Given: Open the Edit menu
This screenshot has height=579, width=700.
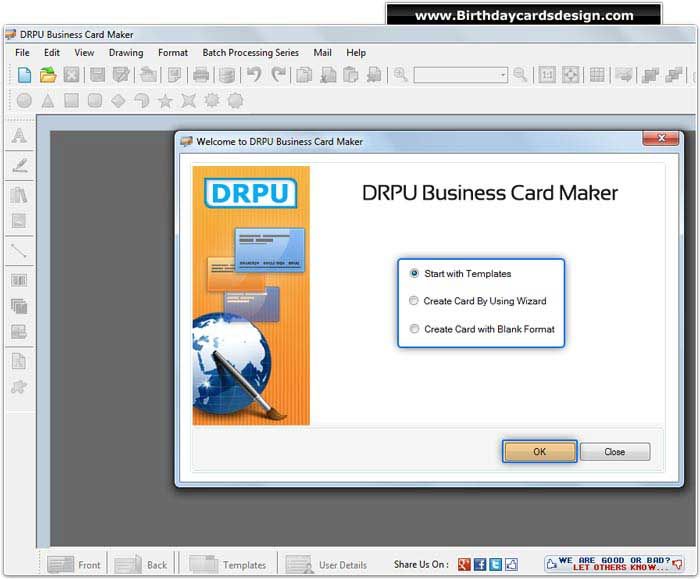Looking at the screenshot, I should (52, 53).
